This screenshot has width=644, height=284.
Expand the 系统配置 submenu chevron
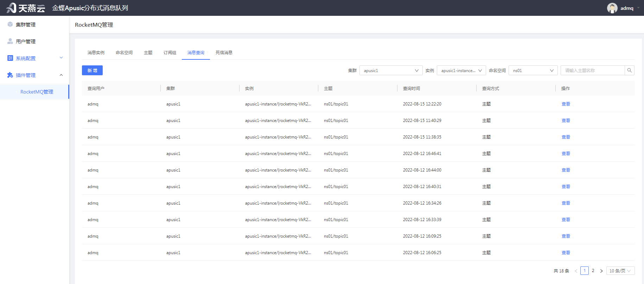pyautogui.click(x=61, y=58)
